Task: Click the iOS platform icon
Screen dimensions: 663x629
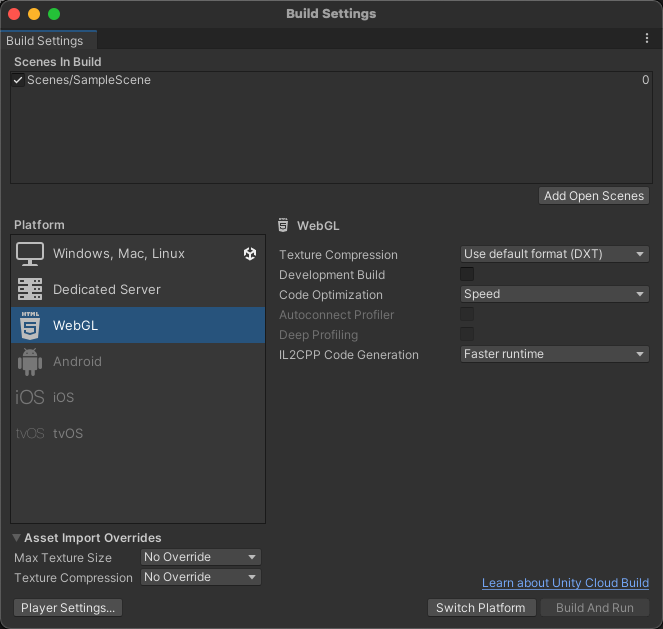Action: click(x=30, y=397)
